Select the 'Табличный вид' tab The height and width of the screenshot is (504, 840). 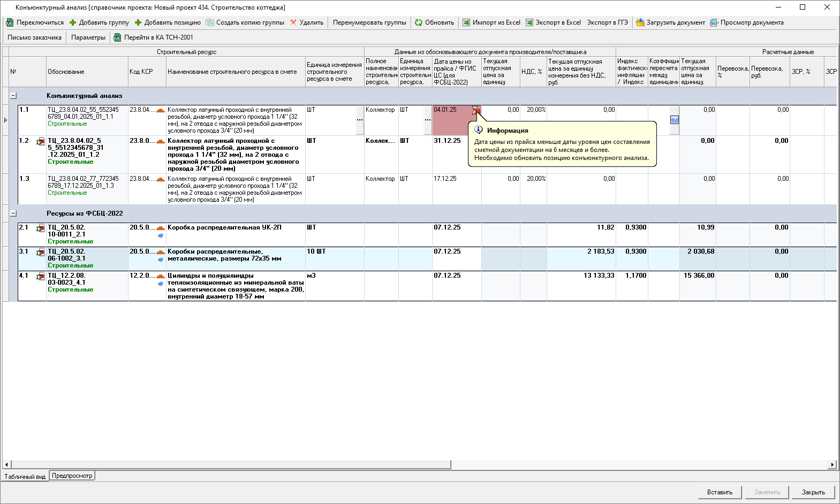25,476
